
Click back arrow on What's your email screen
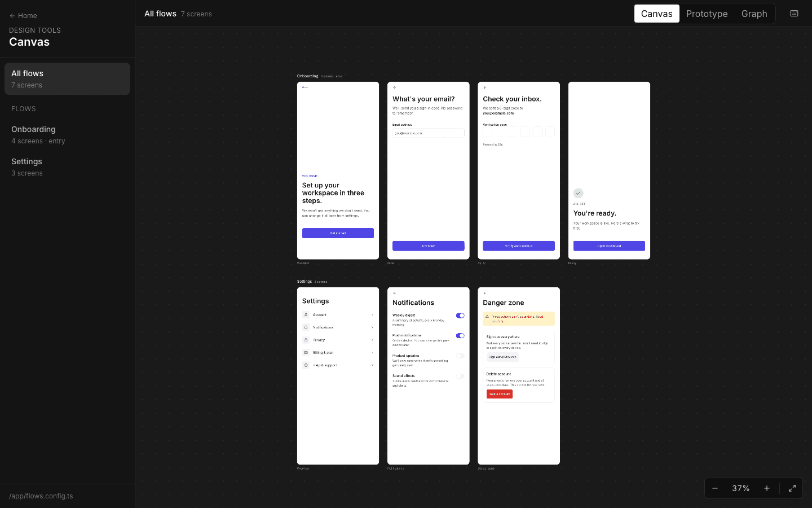(395, 87)
